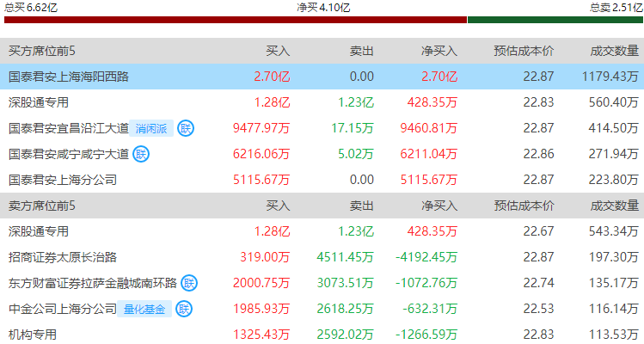Click the 9460.81万 net buy value
Viewport: 644px width, 344px height.
click(x=429, y=128)
